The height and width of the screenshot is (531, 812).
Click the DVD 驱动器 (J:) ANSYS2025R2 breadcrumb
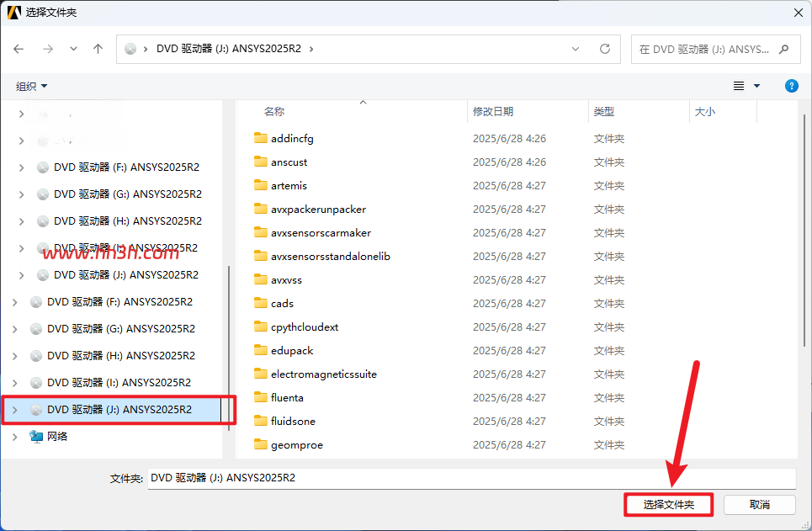(228, 49)
